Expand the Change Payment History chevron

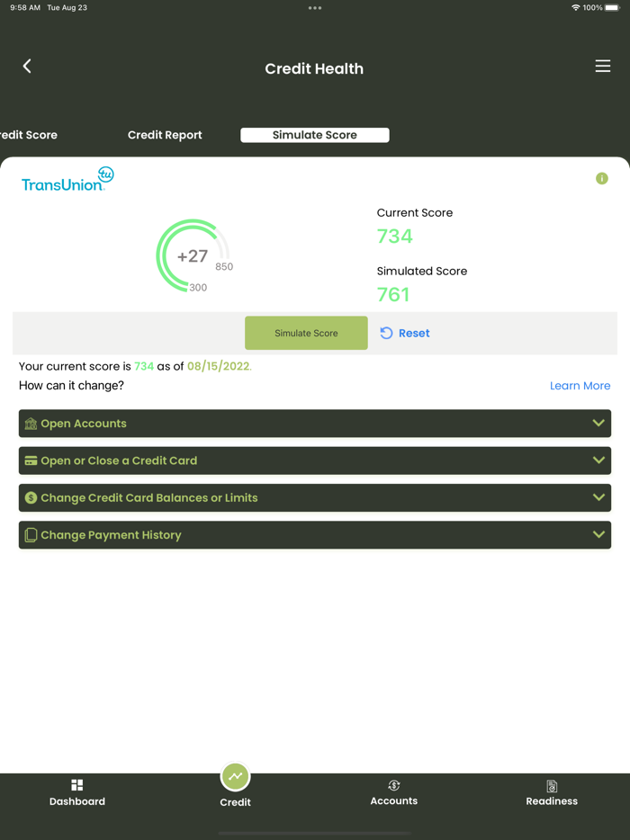(598, 534)
